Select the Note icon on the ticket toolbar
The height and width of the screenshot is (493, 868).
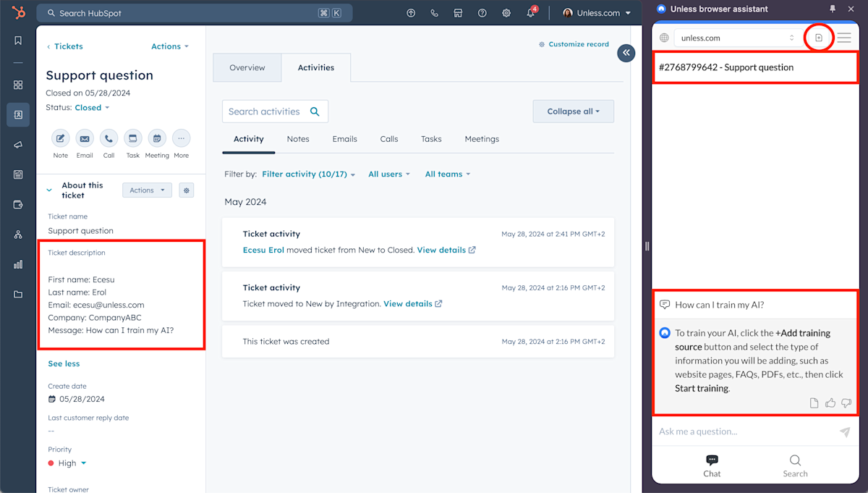coord(61,139)
